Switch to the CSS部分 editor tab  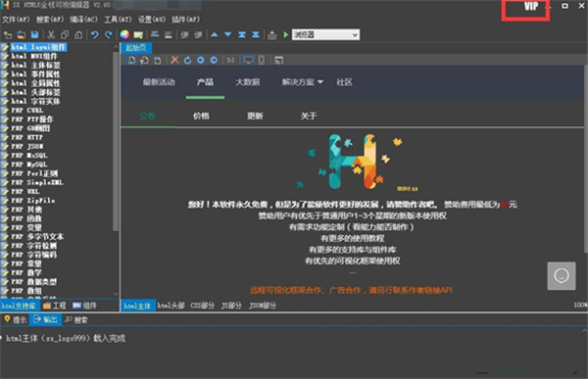(x=202, y=306)
